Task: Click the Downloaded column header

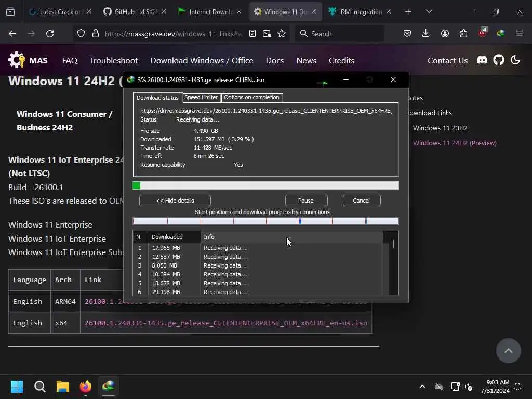Action: tap(175, 237)
